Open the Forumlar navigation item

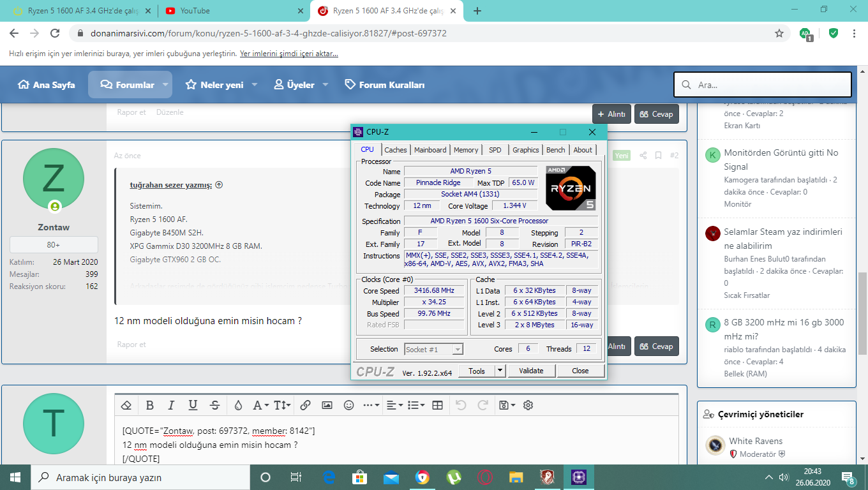[127, 85]
